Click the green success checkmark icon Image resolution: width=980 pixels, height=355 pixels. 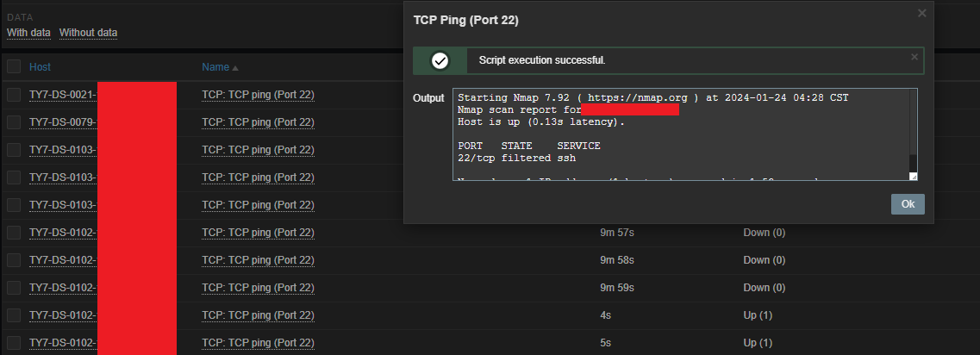click(x=440, y=61)
